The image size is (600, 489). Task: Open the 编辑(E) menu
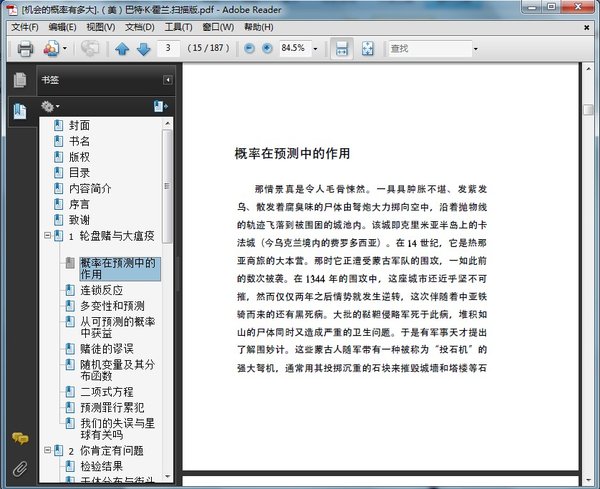click(x=62, y=27)
